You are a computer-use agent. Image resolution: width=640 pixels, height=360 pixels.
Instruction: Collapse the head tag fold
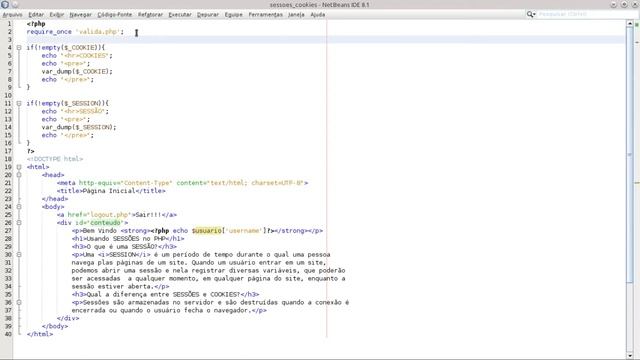pyautogui.click(x=19, y=175)
